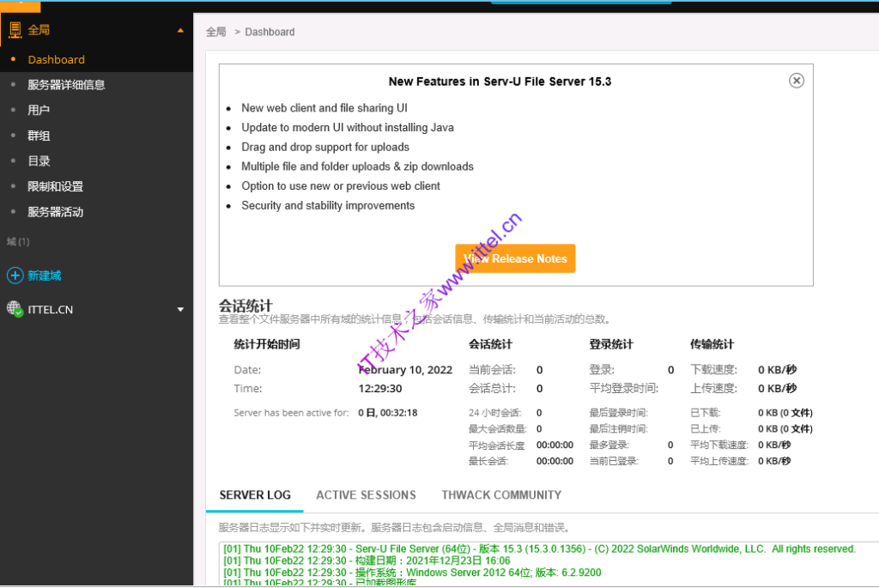Collapse the 全局 section with its chevron
This screenshot has width=879, height=588.
(x=179, y=29)
